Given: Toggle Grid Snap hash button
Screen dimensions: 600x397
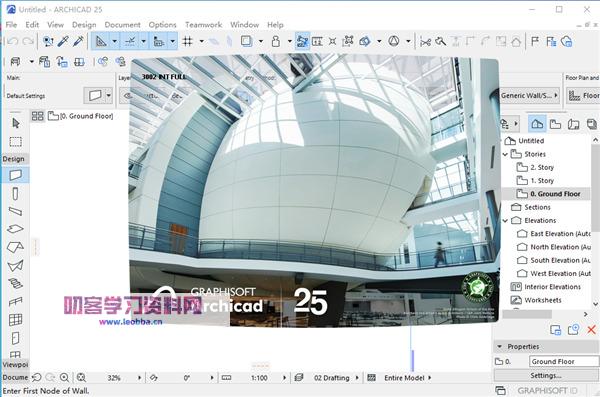Looking at the screenshot, I should click(188, 41).
